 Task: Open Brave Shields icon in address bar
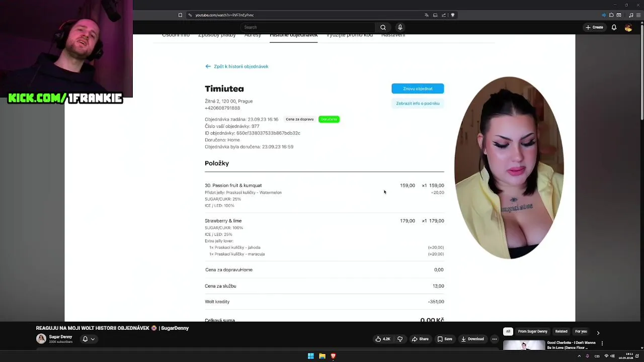click(452, 15)
